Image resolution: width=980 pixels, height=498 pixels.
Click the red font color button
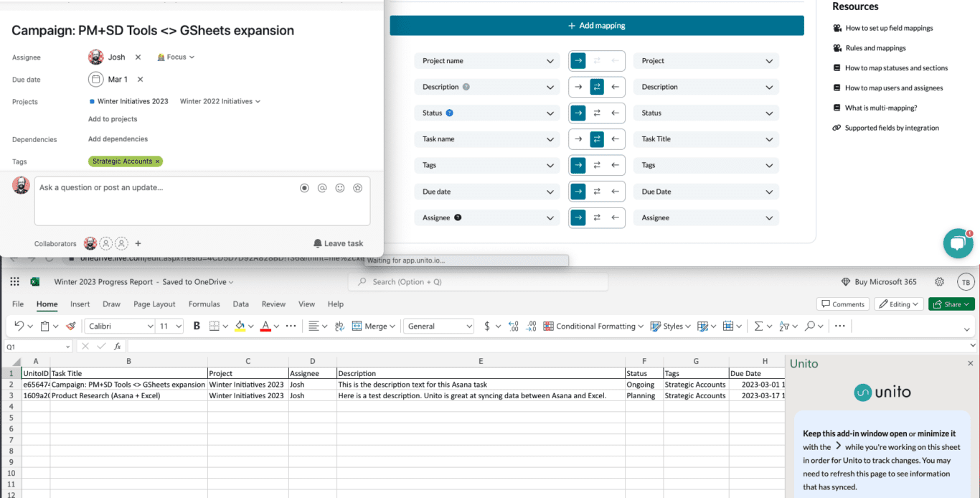265,326
